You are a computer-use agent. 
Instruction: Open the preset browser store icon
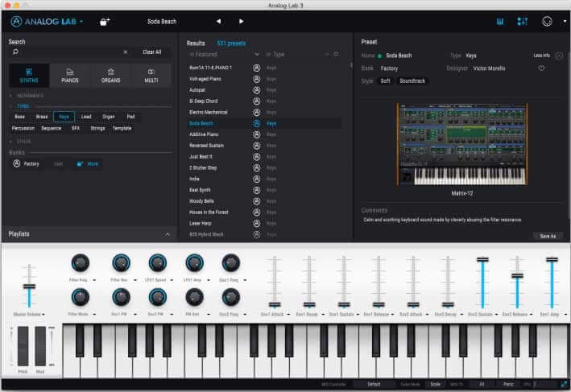pos(105,22)
